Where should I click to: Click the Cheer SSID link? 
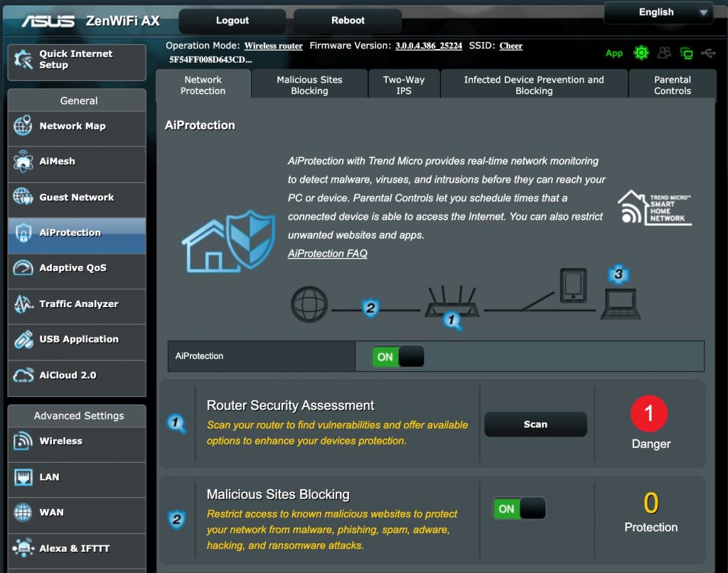click(510, 46)
